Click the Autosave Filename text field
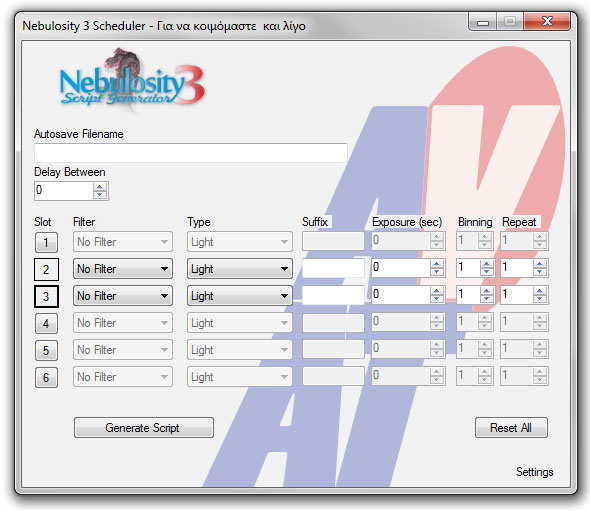590x511 pixels. coord(191,153)
